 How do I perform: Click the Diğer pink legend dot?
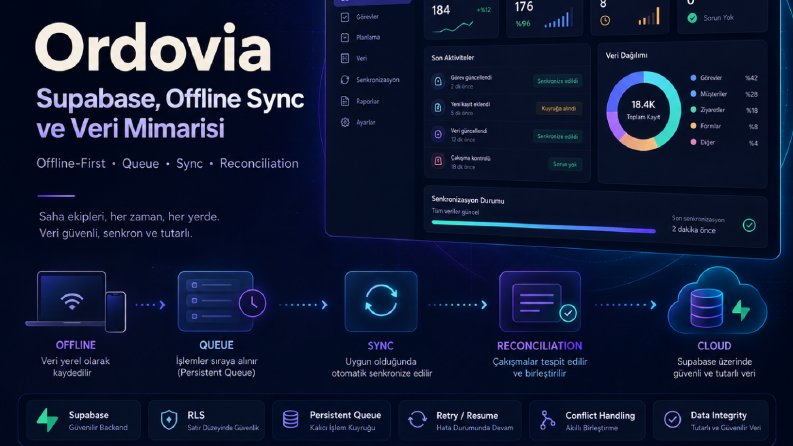pyautogui.click(x=693, y=142)
